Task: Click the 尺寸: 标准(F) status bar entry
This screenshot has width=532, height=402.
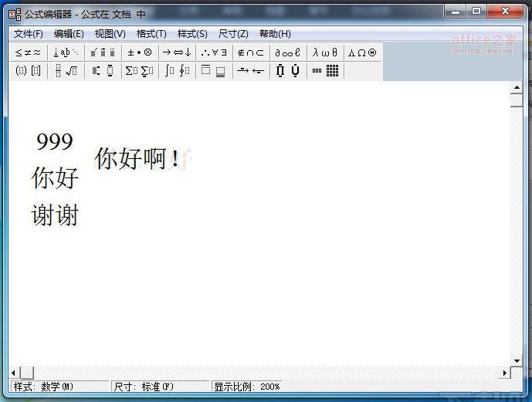Action: [x=160, y=387]
